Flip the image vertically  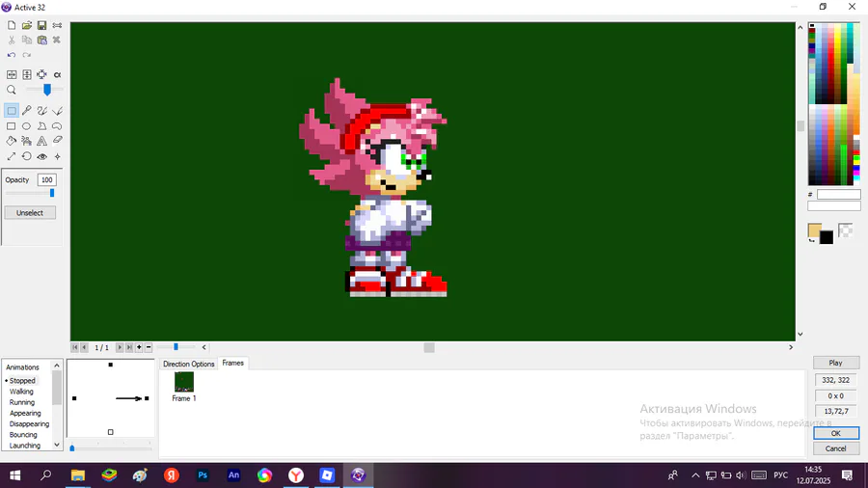point(27,74)
